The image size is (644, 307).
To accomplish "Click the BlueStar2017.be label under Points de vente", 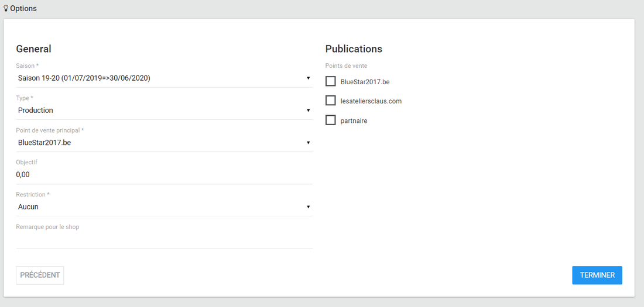I will [365, 82].
